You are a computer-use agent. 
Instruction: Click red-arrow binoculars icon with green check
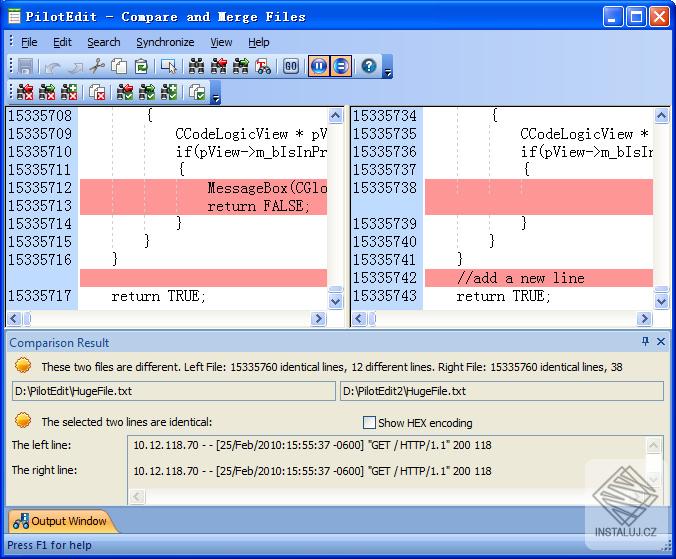[125, 92]
